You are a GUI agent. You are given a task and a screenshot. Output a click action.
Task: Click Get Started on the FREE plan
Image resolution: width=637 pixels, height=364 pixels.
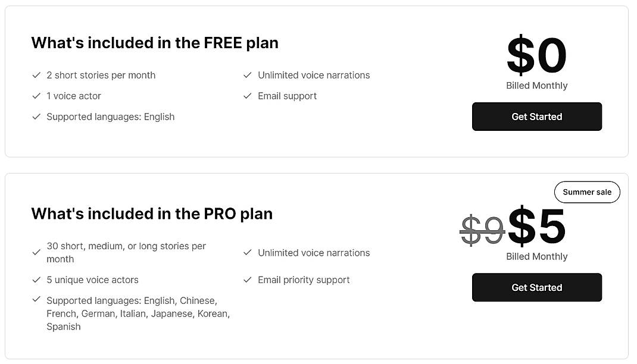click(x=536, y=117)
